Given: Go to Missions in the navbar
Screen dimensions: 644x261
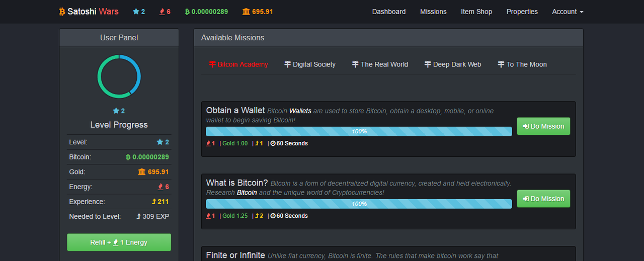Looking at the screenshot, I should pyautogui.click(x=433, y=12).
